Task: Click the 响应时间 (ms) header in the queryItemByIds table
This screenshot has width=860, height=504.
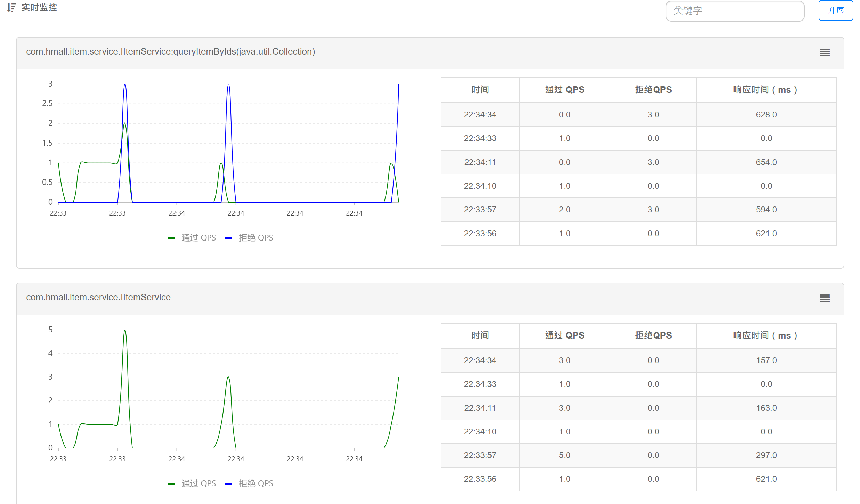Action: click(766, 90)
